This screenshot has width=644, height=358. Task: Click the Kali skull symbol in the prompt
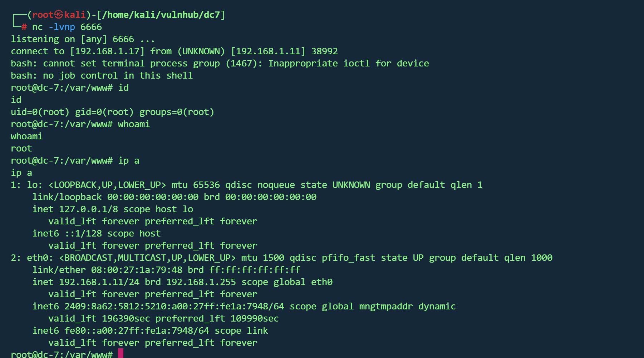[x=59, y=15]
